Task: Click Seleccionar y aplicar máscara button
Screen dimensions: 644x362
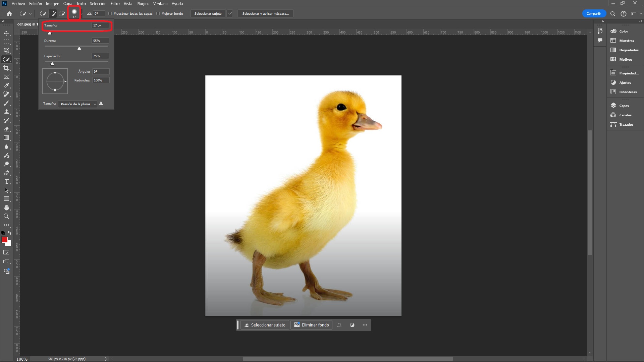Action: point(266,14)
